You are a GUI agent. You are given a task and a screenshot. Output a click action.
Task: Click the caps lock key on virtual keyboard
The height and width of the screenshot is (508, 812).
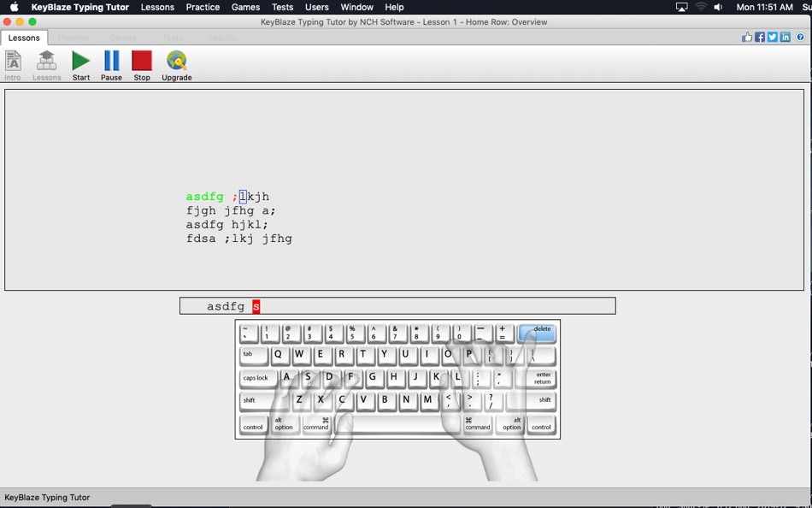coord(258,378)
